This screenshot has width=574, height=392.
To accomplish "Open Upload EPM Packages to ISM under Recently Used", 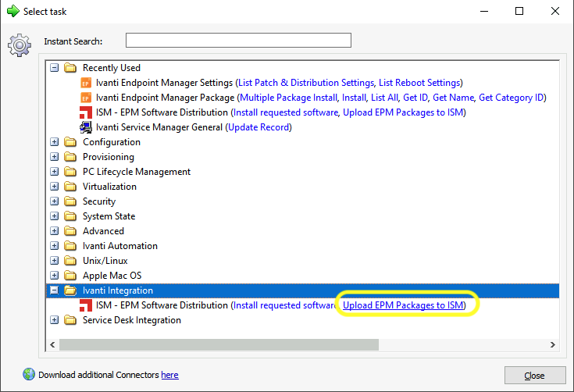I will [x=403, y=112].
